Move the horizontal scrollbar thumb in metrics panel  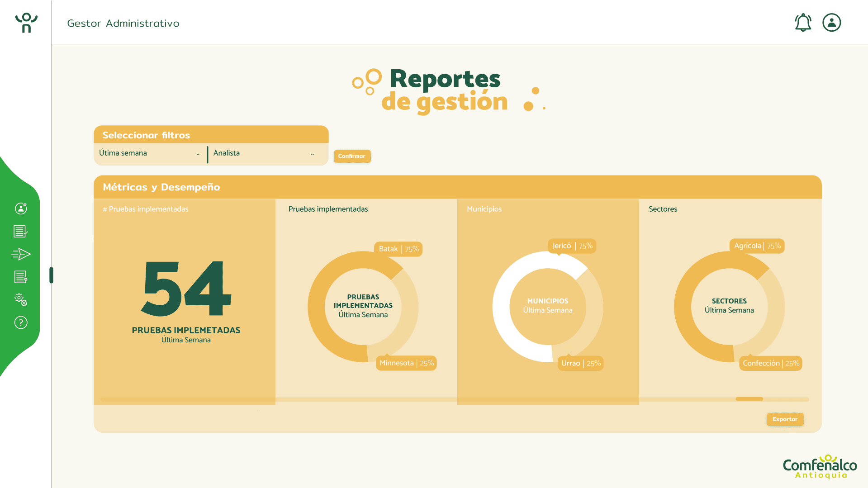pos(749,399)
